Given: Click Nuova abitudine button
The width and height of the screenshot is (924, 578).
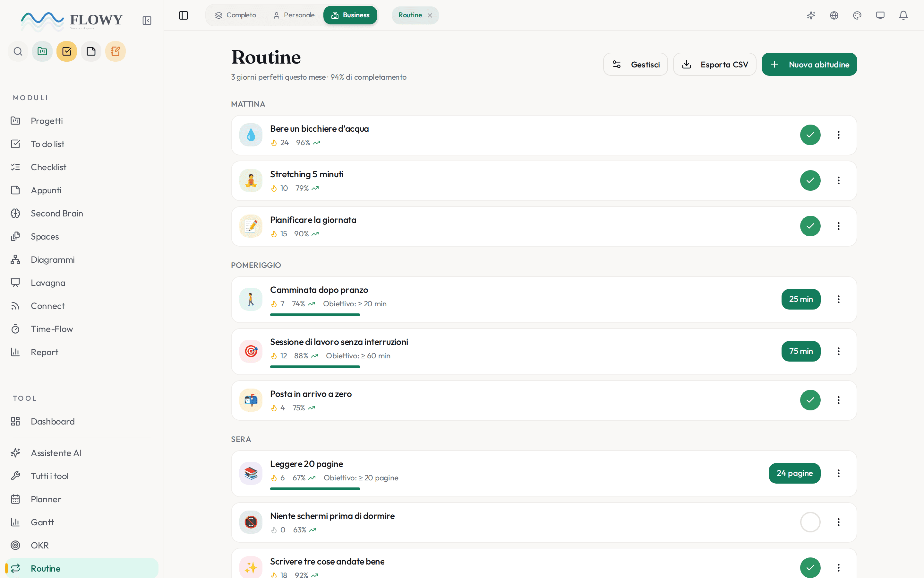Looking at the screenshot, I should pos(809,64).
